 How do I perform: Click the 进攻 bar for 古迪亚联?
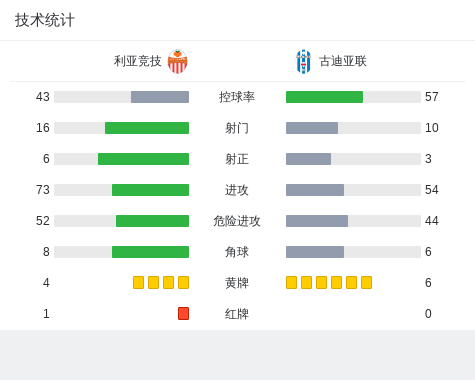click(315, 190)
